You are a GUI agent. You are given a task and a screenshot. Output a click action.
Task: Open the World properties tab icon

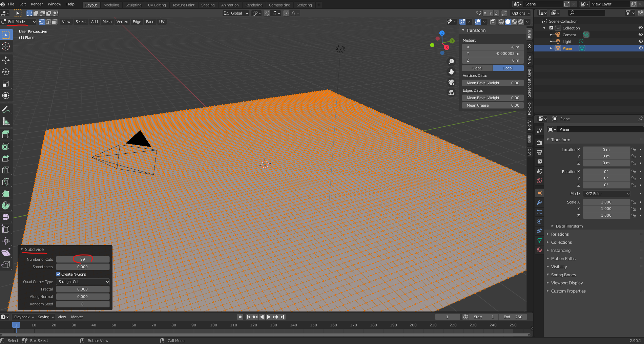coord(539,181)
